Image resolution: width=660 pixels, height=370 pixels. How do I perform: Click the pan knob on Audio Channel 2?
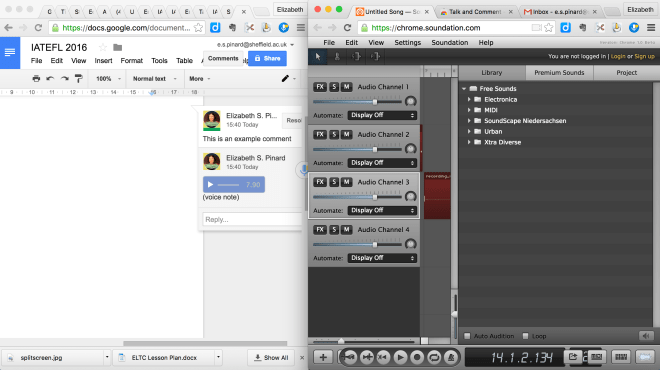click(x=410, y=149)
